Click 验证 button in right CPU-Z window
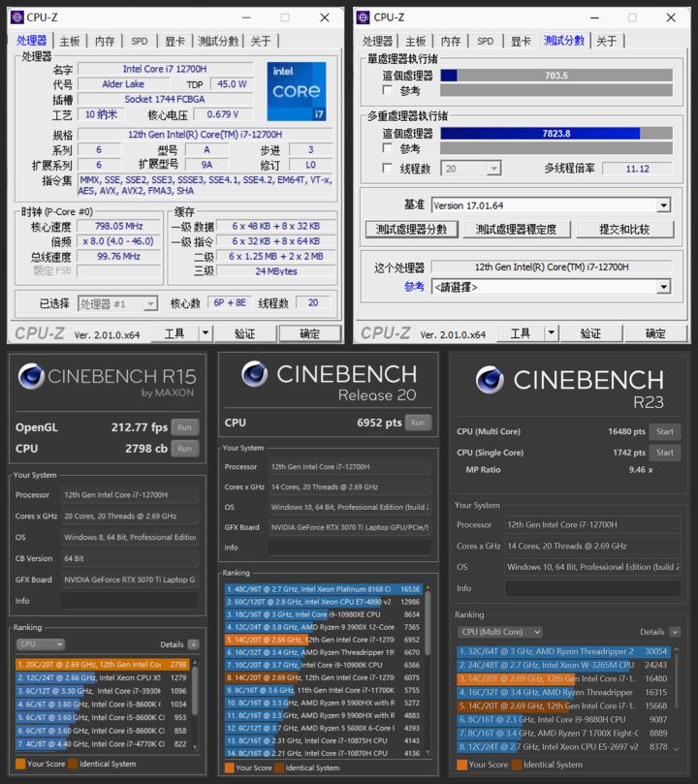The height and width of the screenshot is (784, 698). (x=590, y=333)
